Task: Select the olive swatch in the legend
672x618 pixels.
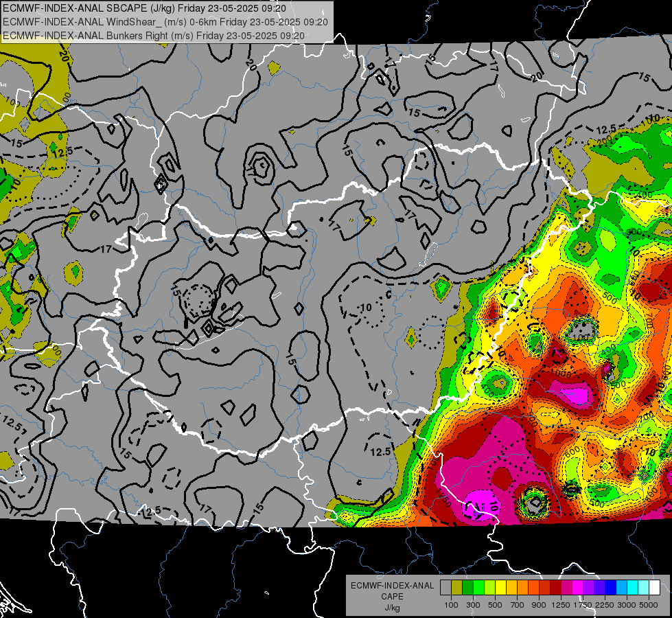Action: tap(456, 588)
